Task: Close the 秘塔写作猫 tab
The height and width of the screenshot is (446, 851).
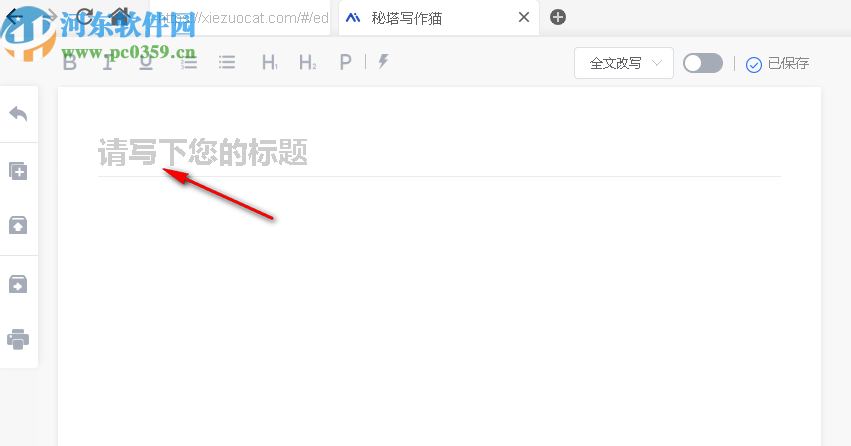Action: pyautogui.click(x=524, y=17)
